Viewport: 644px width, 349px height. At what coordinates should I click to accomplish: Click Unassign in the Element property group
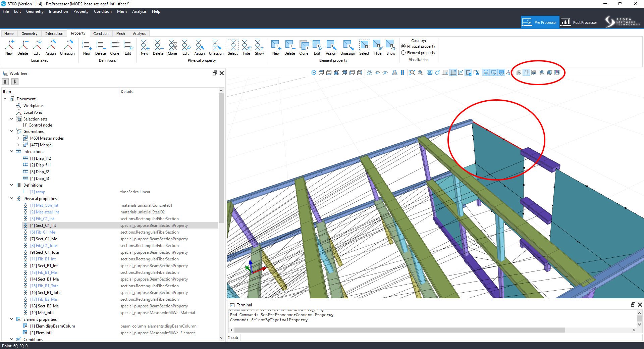[x=348, y=47]
